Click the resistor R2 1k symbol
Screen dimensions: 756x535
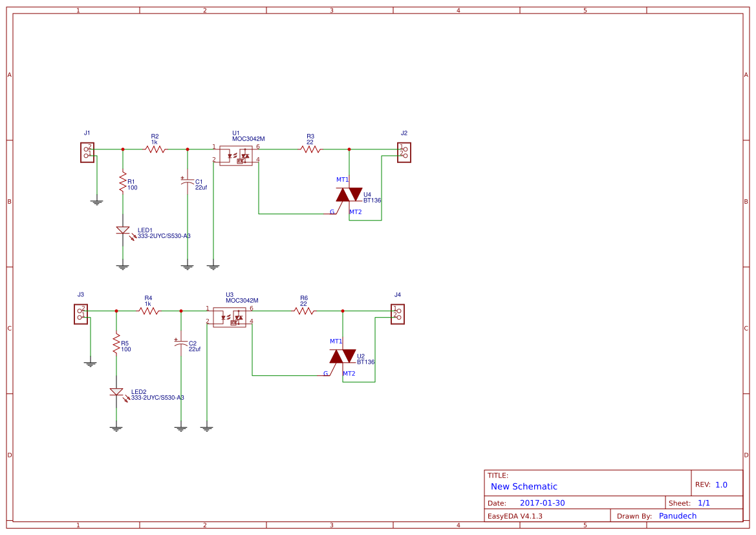[154, 149]
